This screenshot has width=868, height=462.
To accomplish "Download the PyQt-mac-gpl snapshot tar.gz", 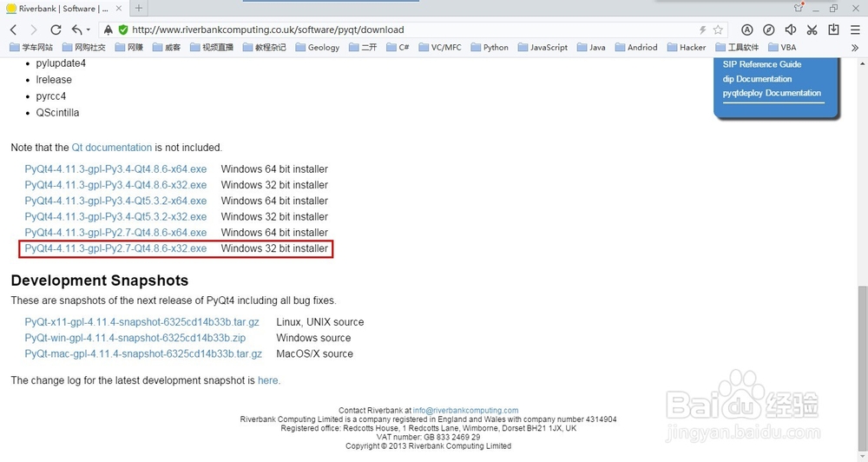I will [143, 353].
